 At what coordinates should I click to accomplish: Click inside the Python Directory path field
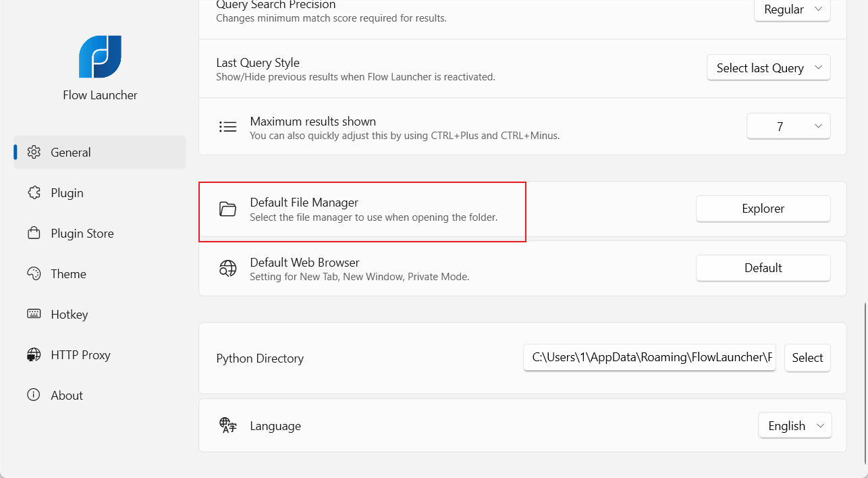click(648, 357)
